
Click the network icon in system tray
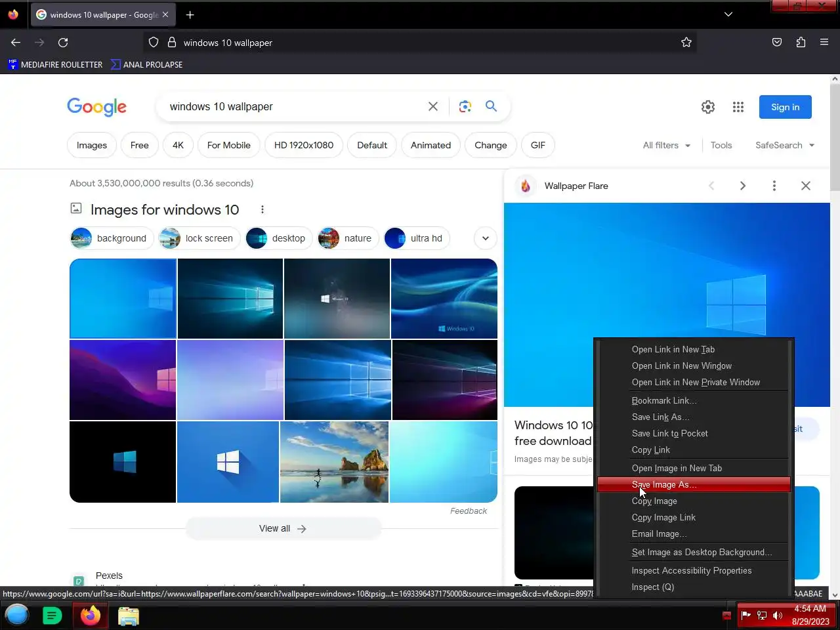762,616
